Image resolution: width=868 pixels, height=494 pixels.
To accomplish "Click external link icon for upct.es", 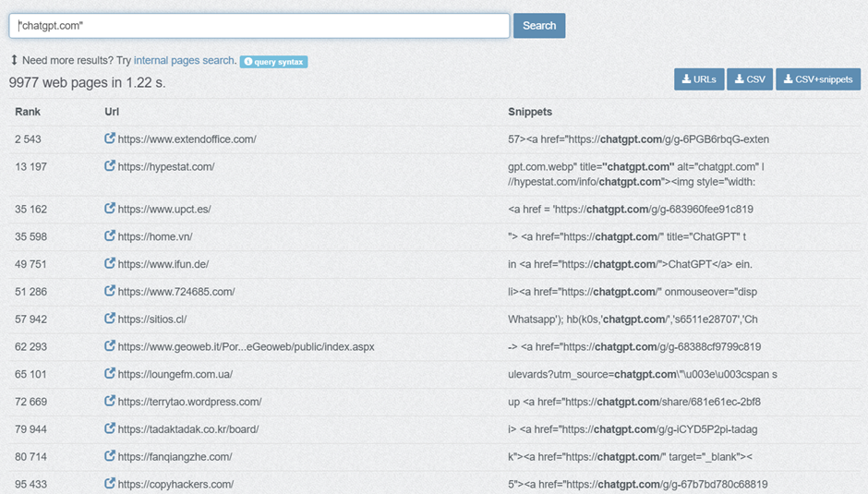I will (110, 209).
